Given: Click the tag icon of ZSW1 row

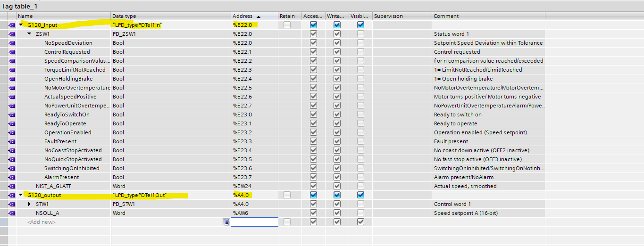Looking at the screenshot, I should 12,34.
